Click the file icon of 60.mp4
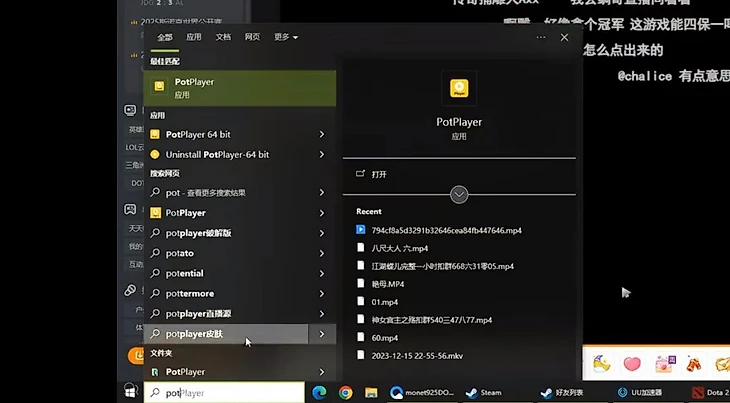This screenshot has width=730, height=403. 360,337
